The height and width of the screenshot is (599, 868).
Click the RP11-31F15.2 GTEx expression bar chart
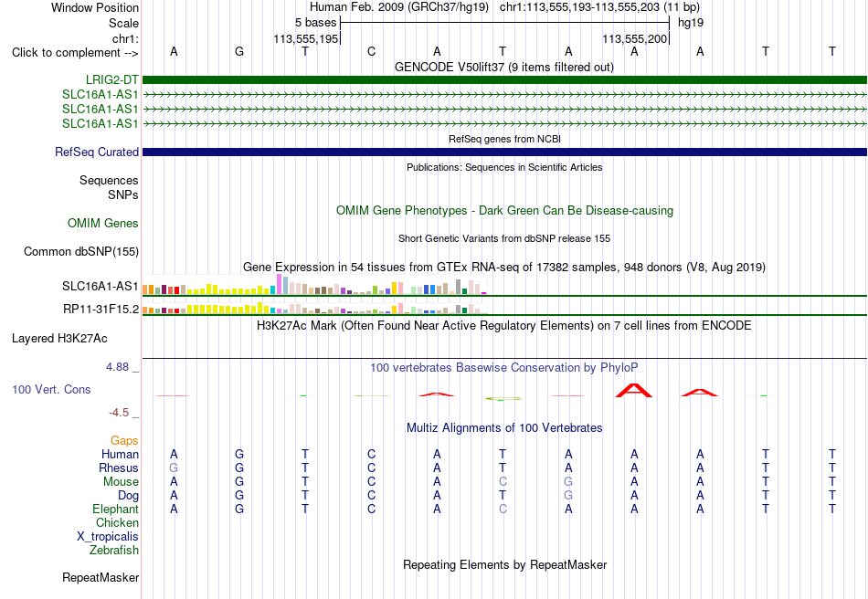314,308
